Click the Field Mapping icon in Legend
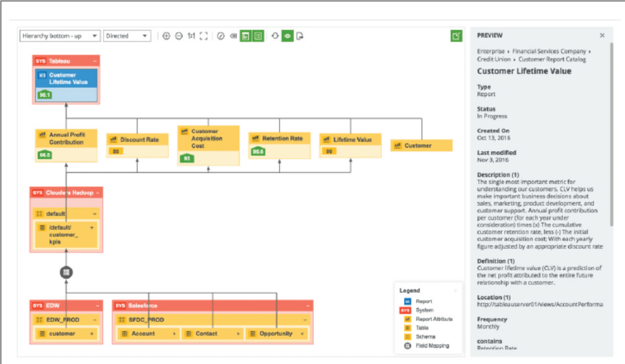 pyautogui.click(x=407, y=346)
